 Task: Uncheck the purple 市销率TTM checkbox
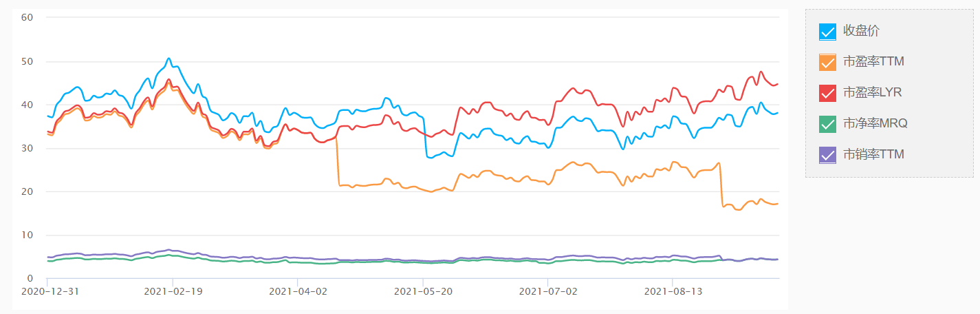pos(827,155)
